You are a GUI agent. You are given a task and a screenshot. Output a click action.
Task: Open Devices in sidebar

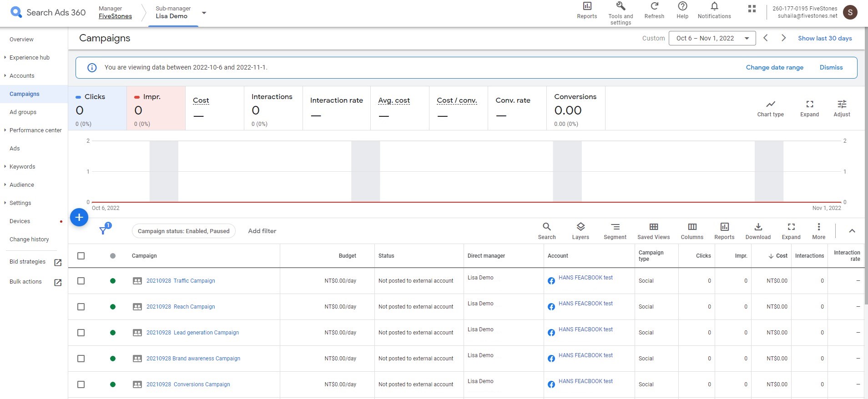coord(20,221)
